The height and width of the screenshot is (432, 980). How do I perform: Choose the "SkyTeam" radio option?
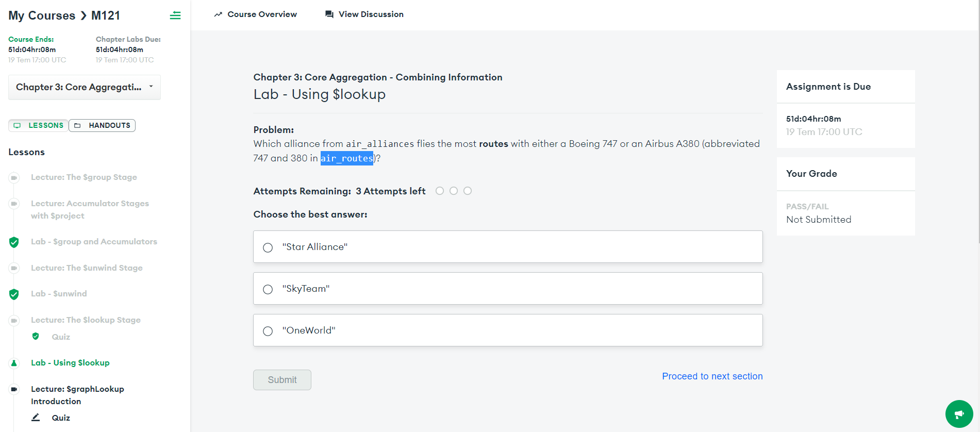pos(268,289)
